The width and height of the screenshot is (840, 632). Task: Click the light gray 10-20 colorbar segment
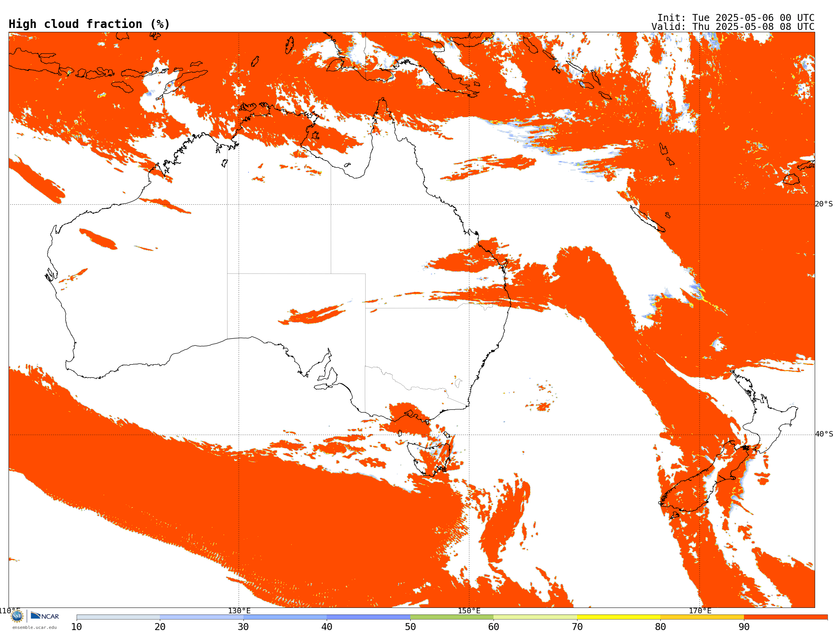pyautogui.click(x=118, y=617)
